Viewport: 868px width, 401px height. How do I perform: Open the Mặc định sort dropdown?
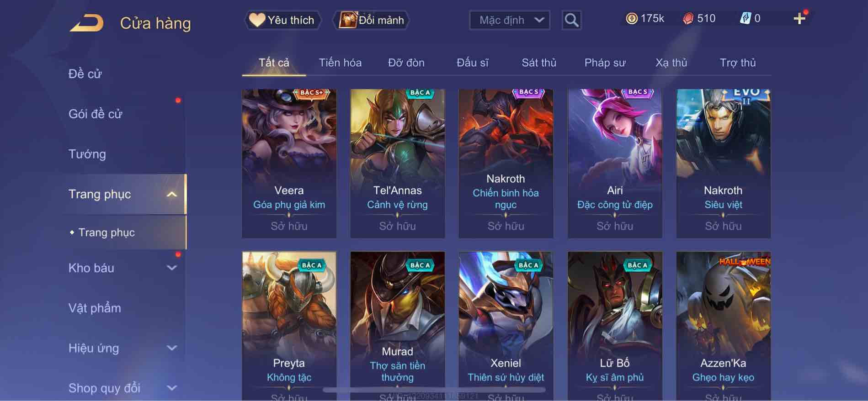point(509,20)
